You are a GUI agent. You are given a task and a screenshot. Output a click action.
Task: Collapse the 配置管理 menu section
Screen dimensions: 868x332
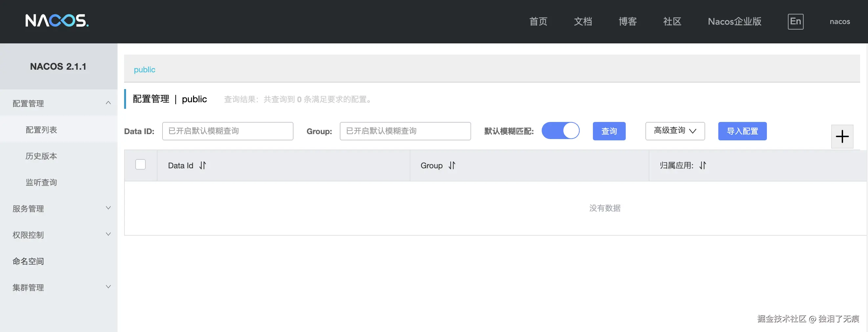pyautogui.click(x=59, y=103)
